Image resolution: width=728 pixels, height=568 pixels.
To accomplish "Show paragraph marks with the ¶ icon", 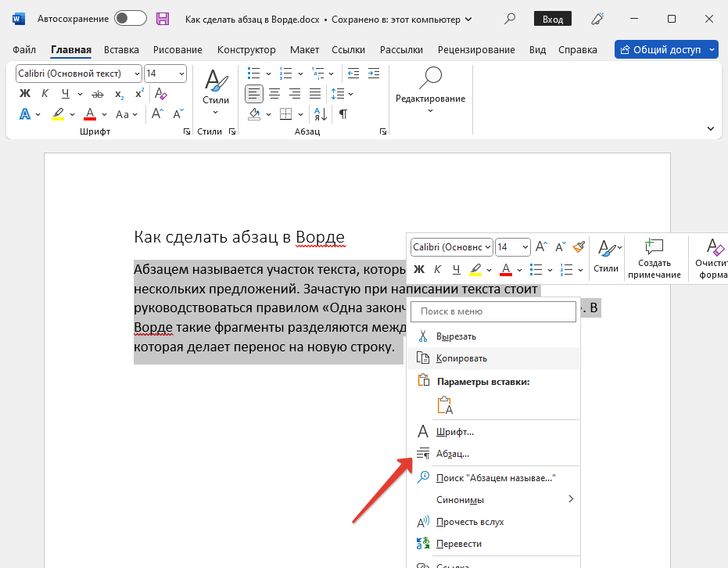I will point(342,114).
